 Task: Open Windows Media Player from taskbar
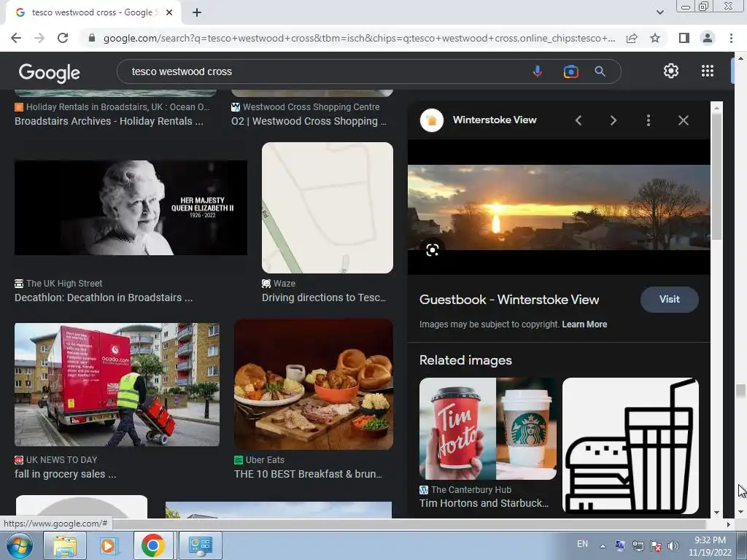[x=108, y=545]
